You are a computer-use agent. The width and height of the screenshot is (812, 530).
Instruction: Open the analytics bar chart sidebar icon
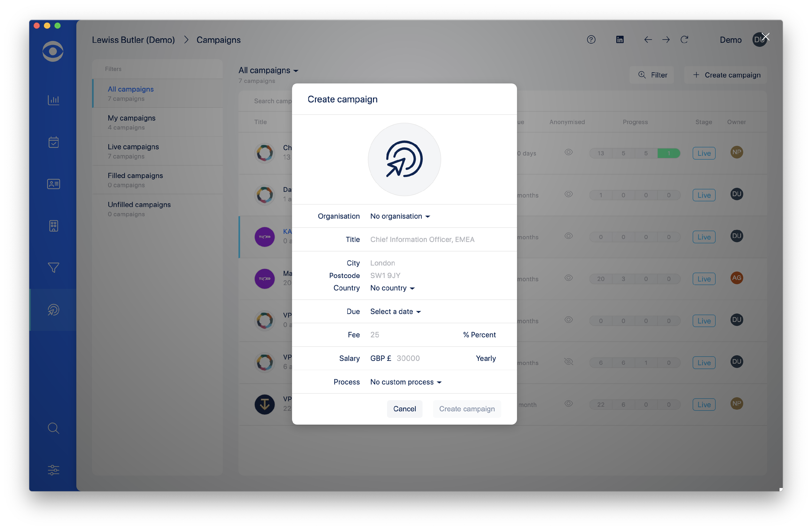[x=53, y=100]
